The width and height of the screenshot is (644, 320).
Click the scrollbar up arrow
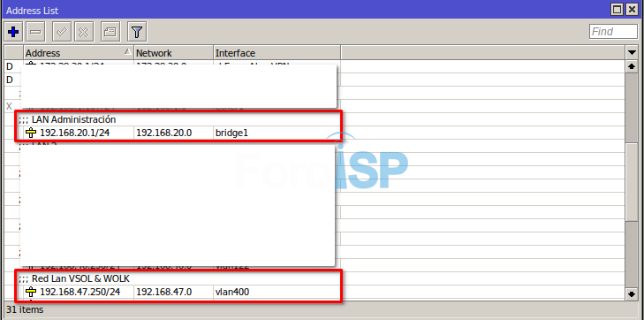pos(632,66)
